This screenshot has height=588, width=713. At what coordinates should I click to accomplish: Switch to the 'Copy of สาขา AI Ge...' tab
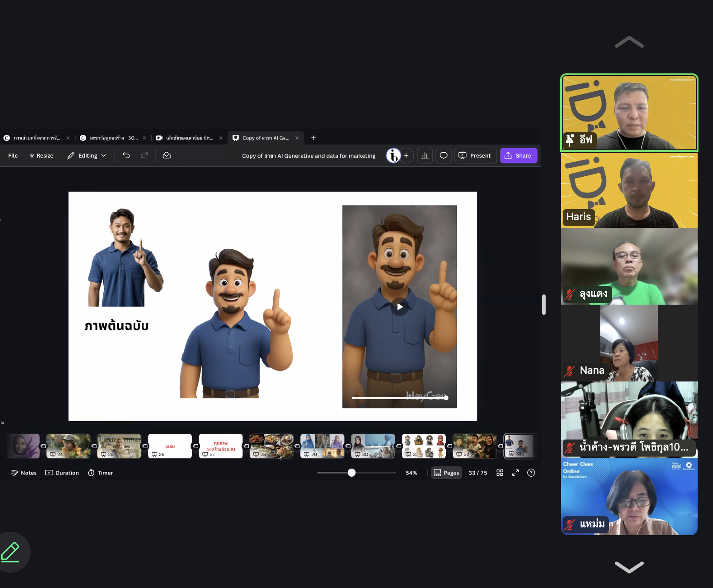click(266, 138)
